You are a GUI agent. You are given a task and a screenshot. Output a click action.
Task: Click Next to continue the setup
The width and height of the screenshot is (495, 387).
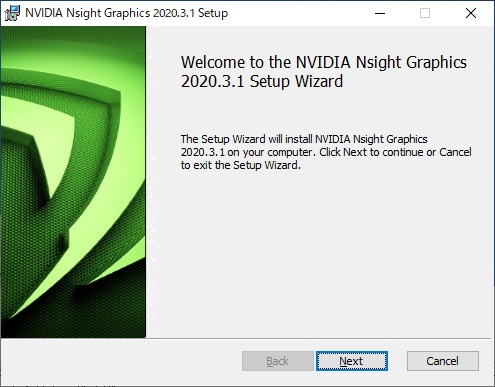pos(352,361)
